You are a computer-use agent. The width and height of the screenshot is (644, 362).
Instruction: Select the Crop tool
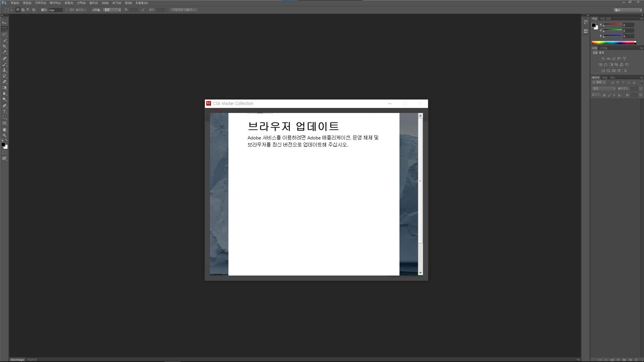pos(4,46)
